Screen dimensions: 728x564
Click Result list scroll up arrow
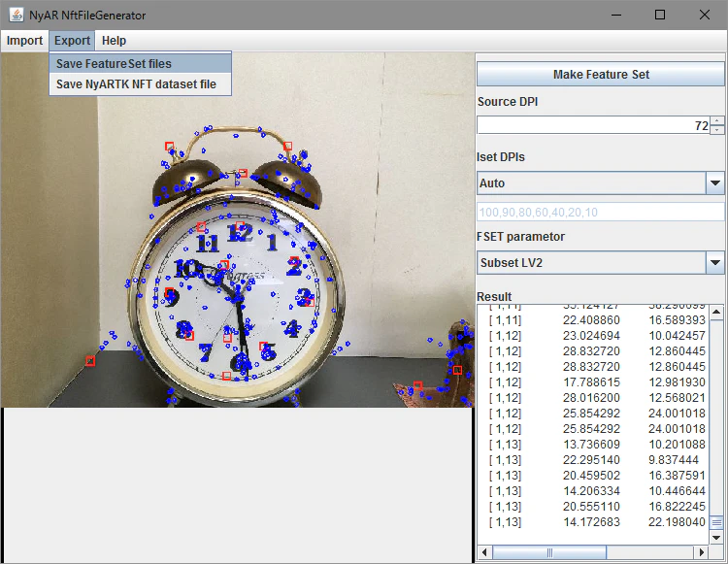pos(716,312)
